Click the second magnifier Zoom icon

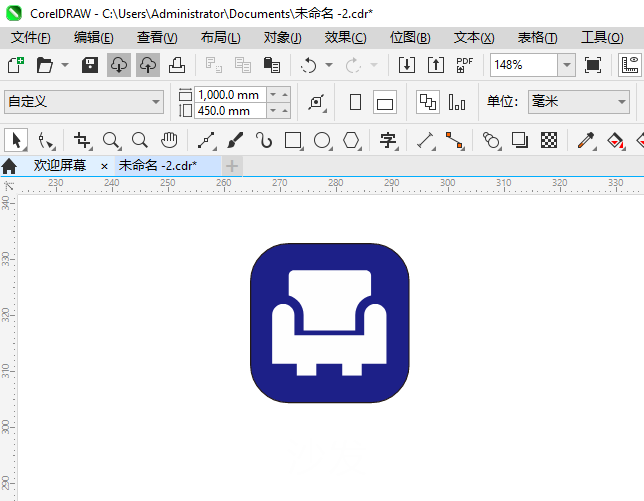click(x=140, y=140)
